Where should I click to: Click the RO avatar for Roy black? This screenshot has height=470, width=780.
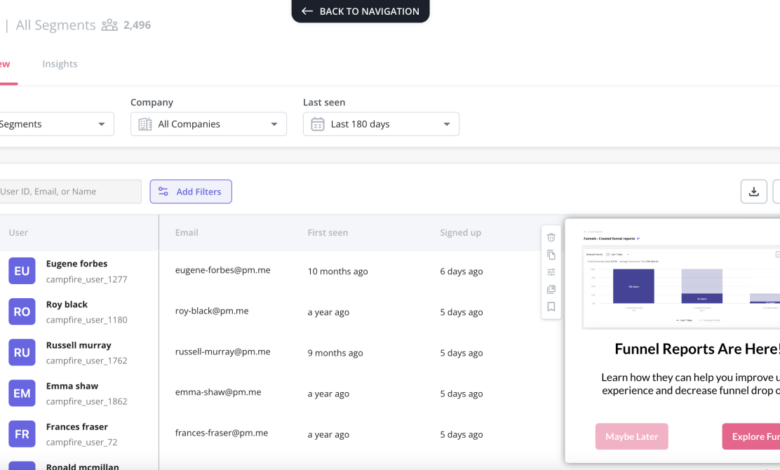[x=22, y=312]
